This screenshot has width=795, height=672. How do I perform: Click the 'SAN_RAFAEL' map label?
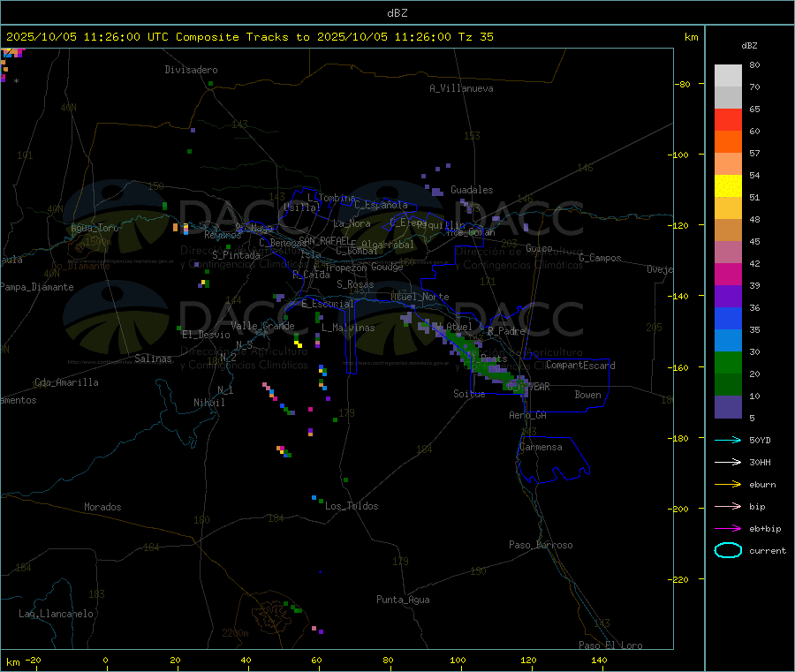coord(325,240)
